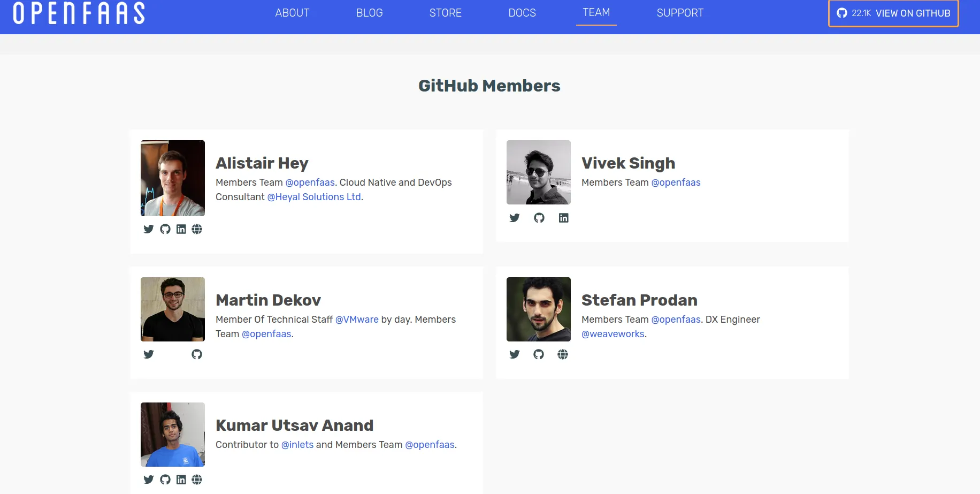Open the Docs nav item
The height and width of the screenshot is (494, 980).
click(522, 13)
